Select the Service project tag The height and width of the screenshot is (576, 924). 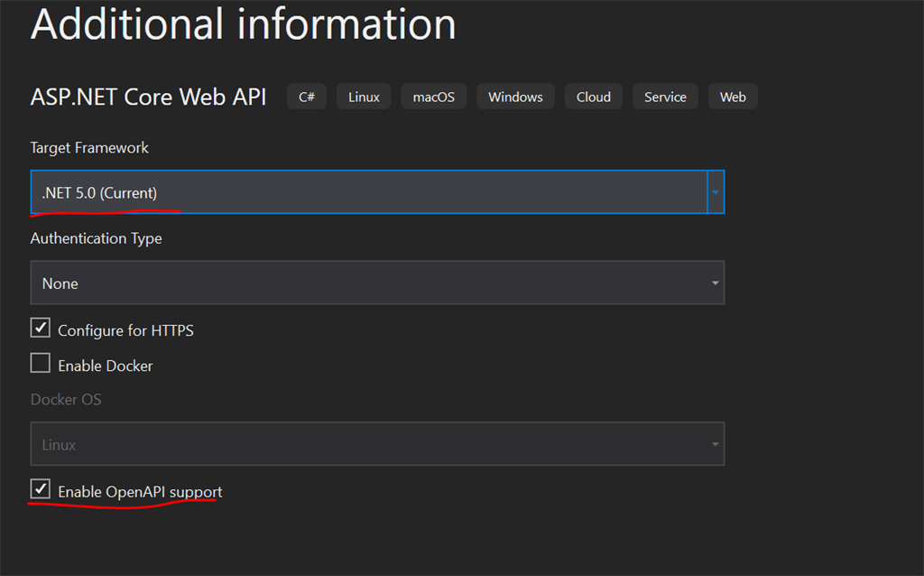click(x=665, y=97)
